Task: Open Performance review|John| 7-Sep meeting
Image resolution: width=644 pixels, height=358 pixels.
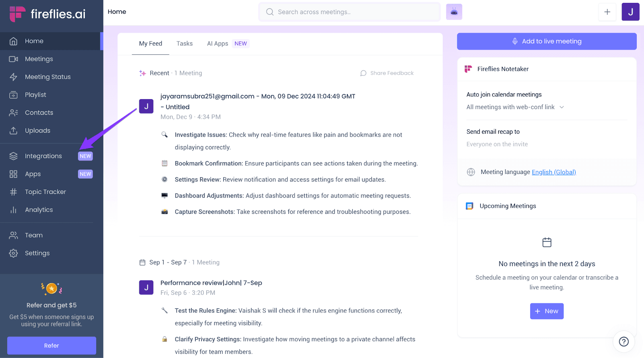Action: [x=211, y=283]
